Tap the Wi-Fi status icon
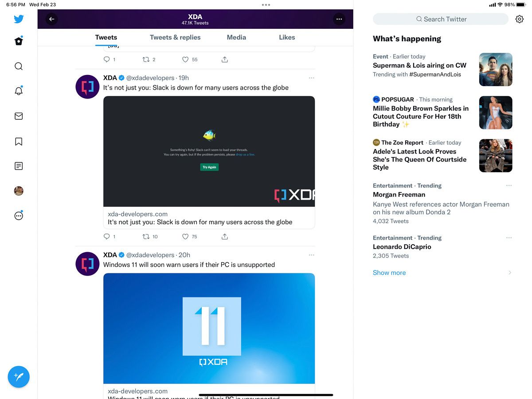 500,4
